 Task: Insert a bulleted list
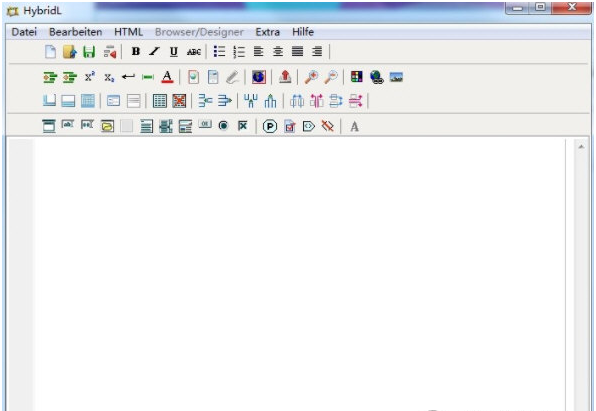tap(219, 51)
